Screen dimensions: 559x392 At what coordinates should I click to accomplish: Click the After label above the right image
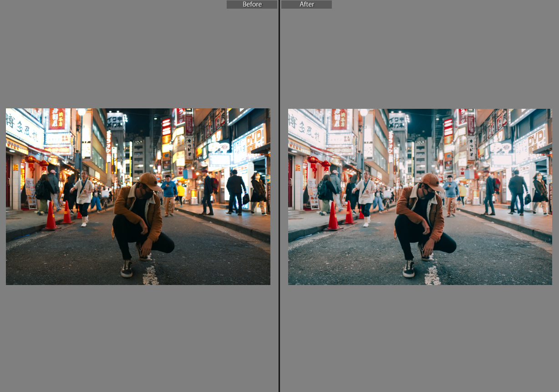[x=306, y=5]
